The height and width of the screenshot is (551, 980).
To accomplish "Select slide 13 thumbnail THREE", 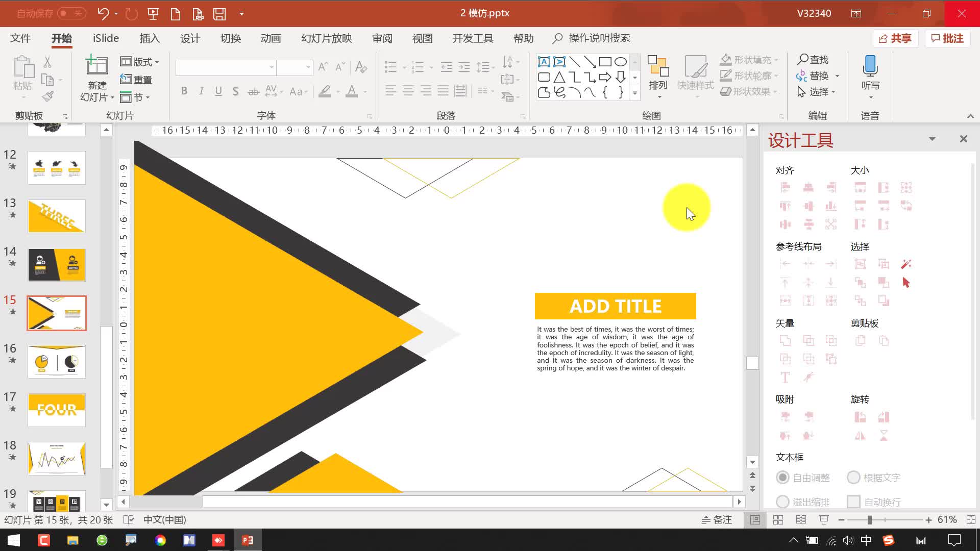I will tap(57, 216).
